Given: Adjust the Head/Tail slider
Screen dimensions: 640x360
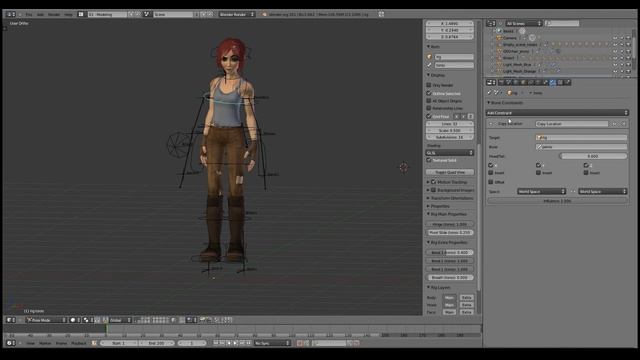Looking at the screenshot, I should [x=593, y=156].
